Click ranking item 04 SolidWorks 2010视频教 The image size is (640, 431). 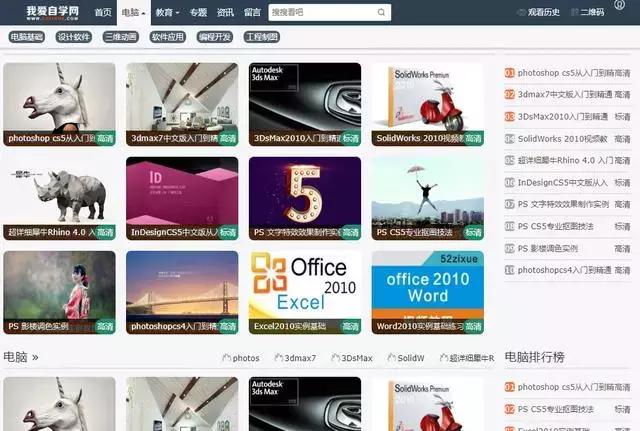coord(567,139)
